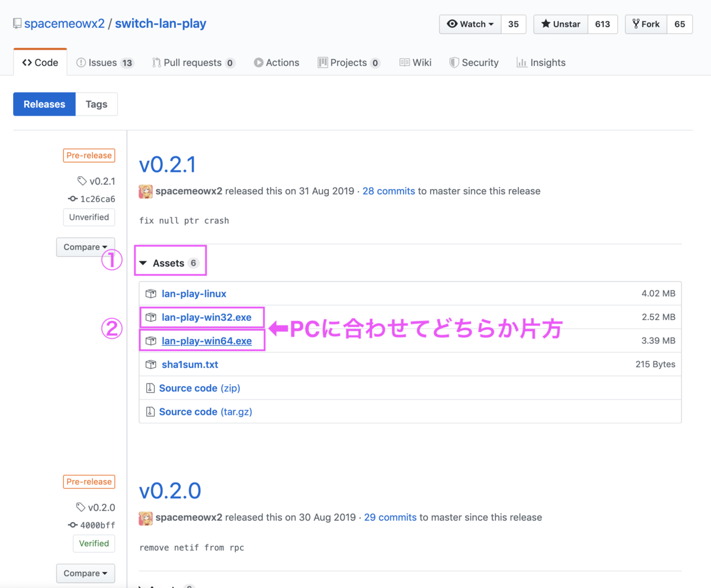711x588 pixels.
Task: Click package icon beside lan-play-win64.exe
Action: (x=151, y=341)
